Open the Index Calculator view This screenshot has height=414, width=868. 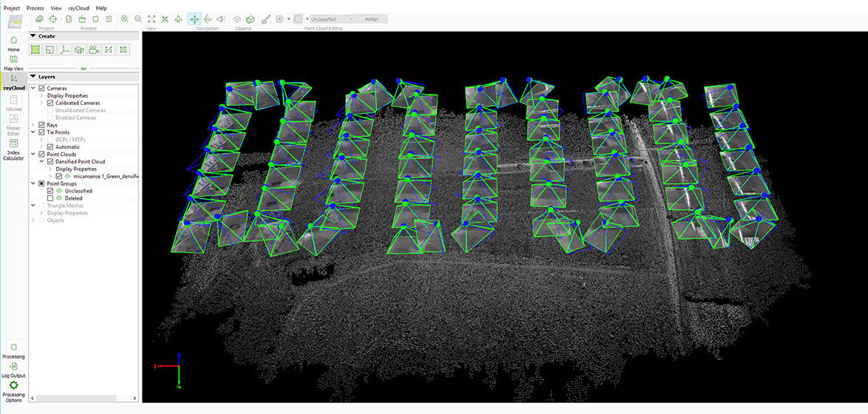tap(13, 149)
